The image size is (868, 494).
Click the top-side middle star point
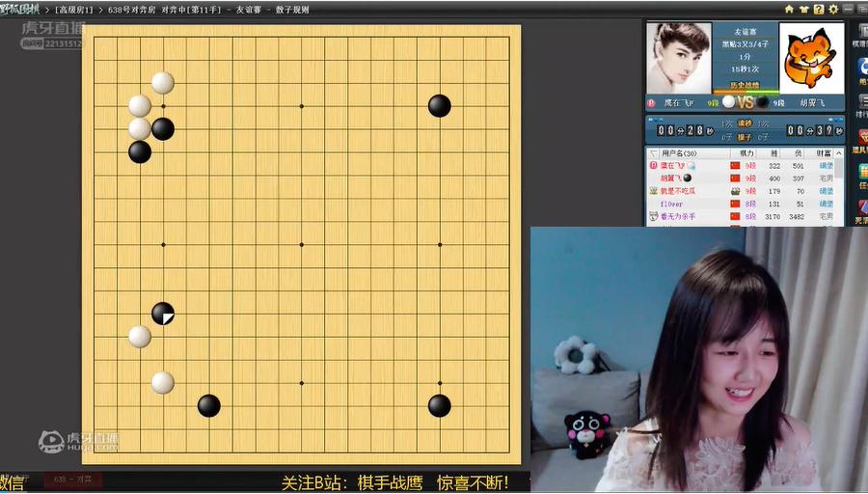(302, 106)
